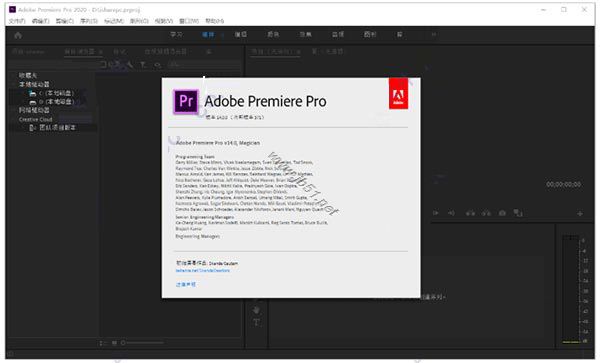Switch to the 库 workspace tab
The height and width of the screenshot is (363, 600).
(x=399, y=34)
